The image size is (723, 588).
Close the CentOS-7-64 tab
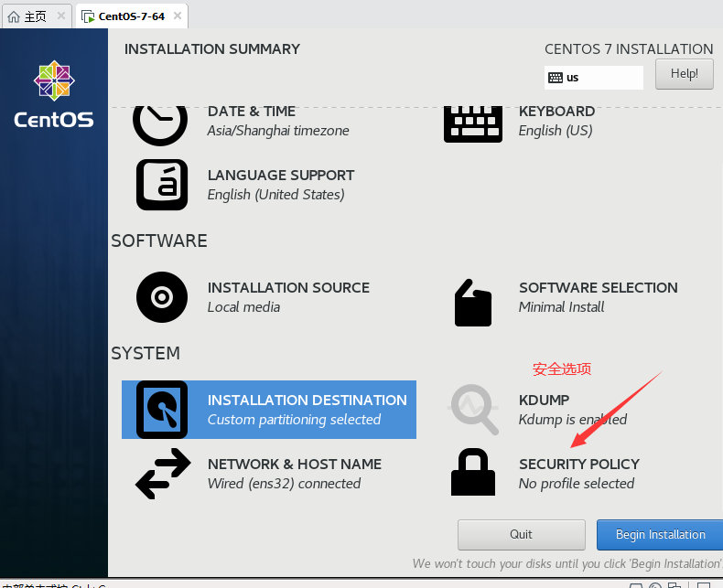[178, 16]
